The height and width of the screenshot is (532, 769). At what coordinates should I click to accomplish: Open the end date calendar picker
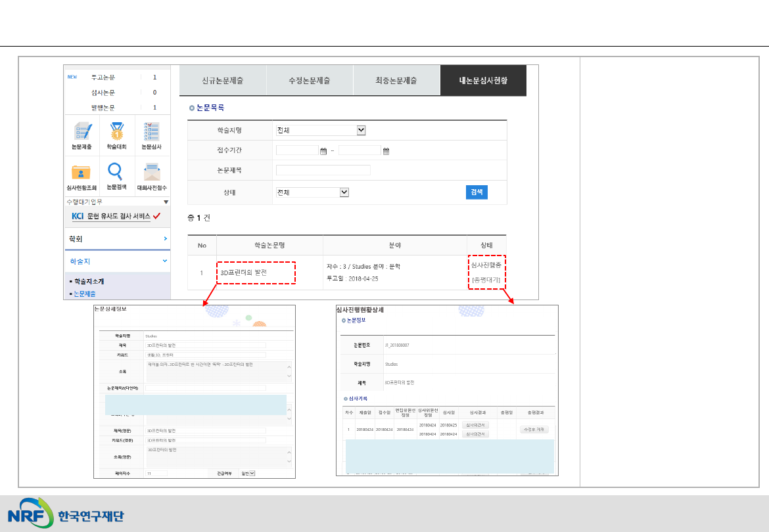pyautogui.click(x=386, y=151)
